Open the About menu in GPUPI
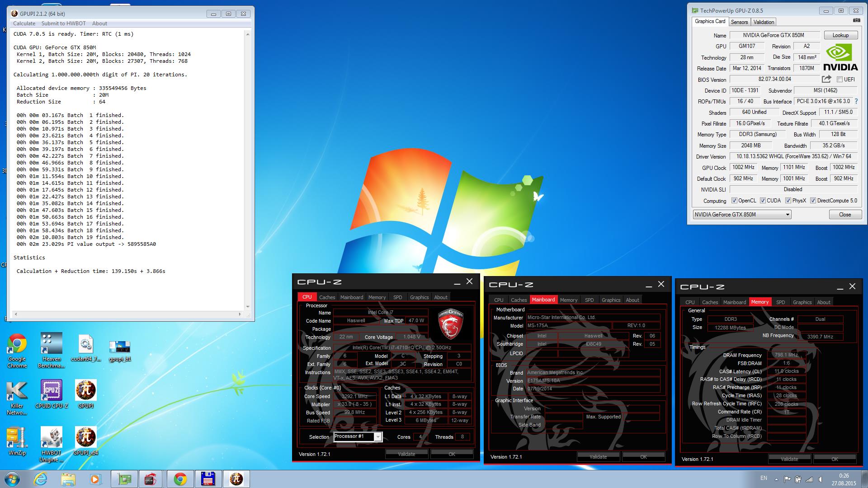 coord(99,23)
